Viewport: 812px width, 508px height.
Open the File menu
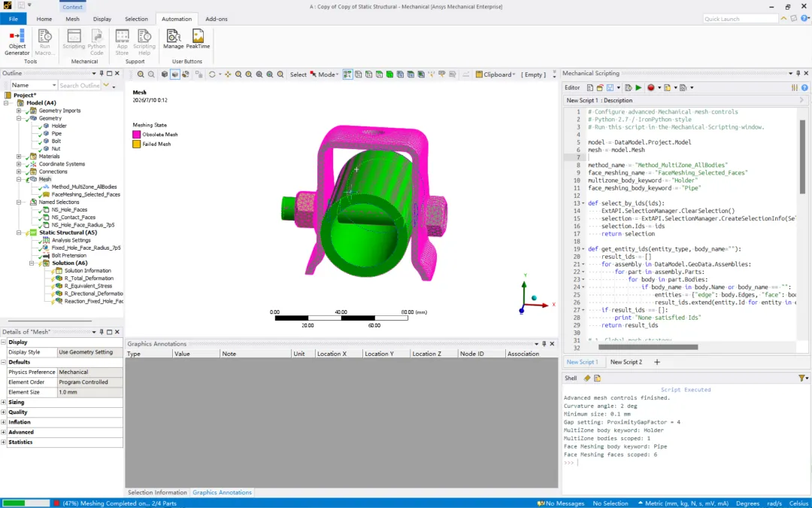[14, 19]
